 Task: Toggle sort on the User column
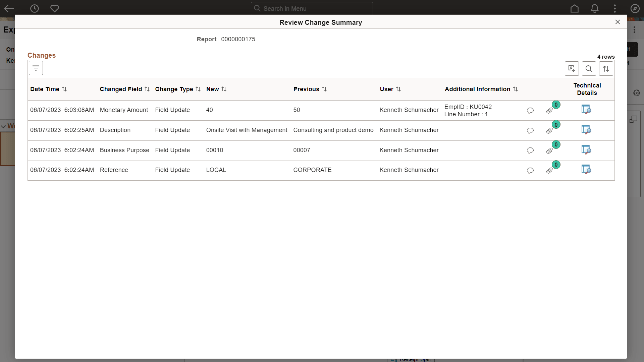tap(399, 89)
